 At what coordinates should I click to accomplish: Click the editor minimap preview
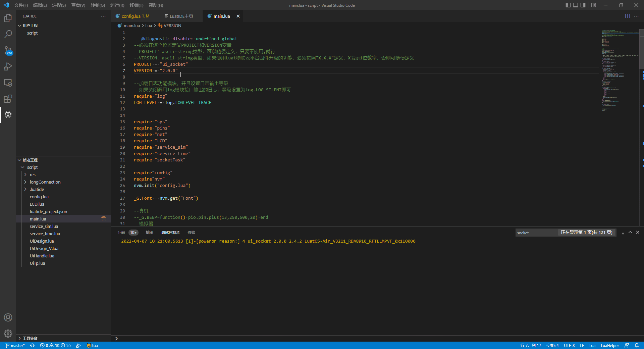tap(620, 70)
